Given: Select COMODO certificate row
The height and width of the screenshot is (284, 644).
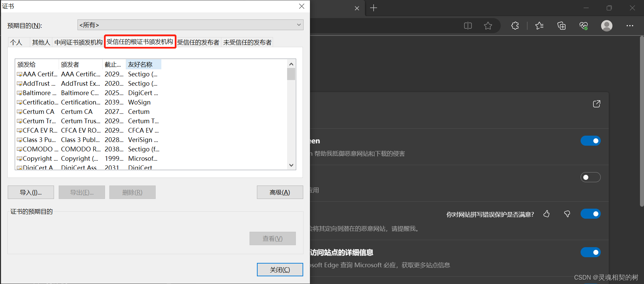Looking at the screenshot, I should (x=89, y=149).
